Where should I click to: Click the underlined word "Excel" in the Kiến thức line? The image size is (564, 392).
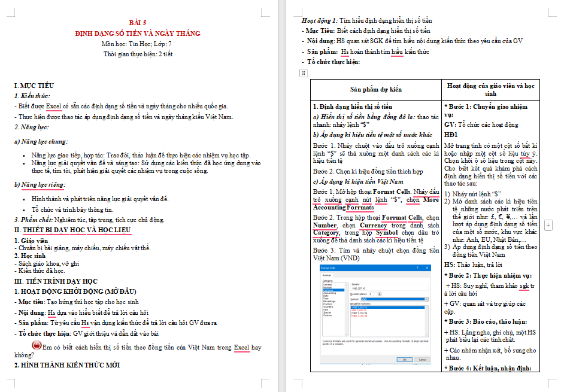(x=54, y=107)
